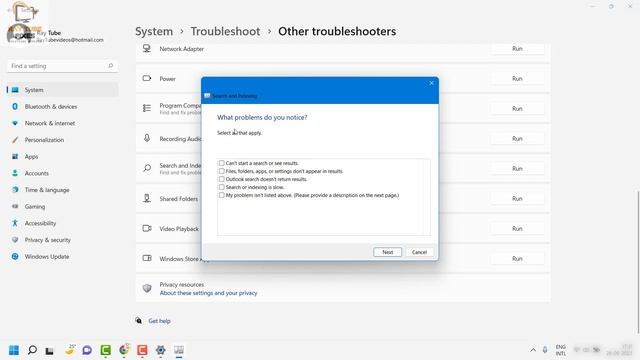Click the Recording Audio microphone icon
Screen dimensions: 640x360
tap(147, 138)
